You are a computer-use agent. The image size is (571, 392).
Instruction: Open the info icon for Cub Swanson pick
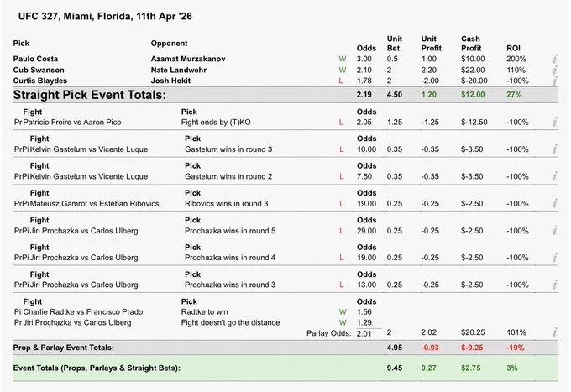554,70
